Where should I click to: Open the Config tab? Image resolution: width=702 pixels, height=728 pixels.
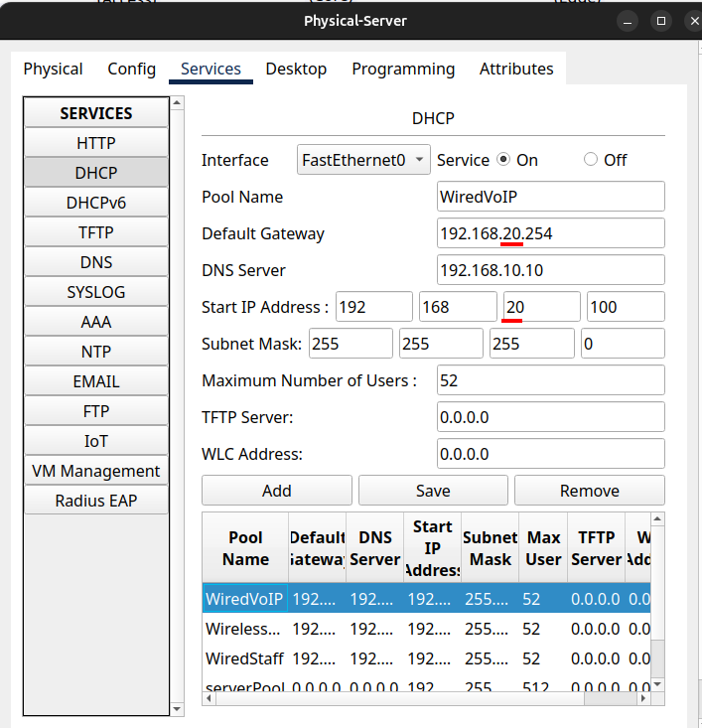(x=131, y=69)
